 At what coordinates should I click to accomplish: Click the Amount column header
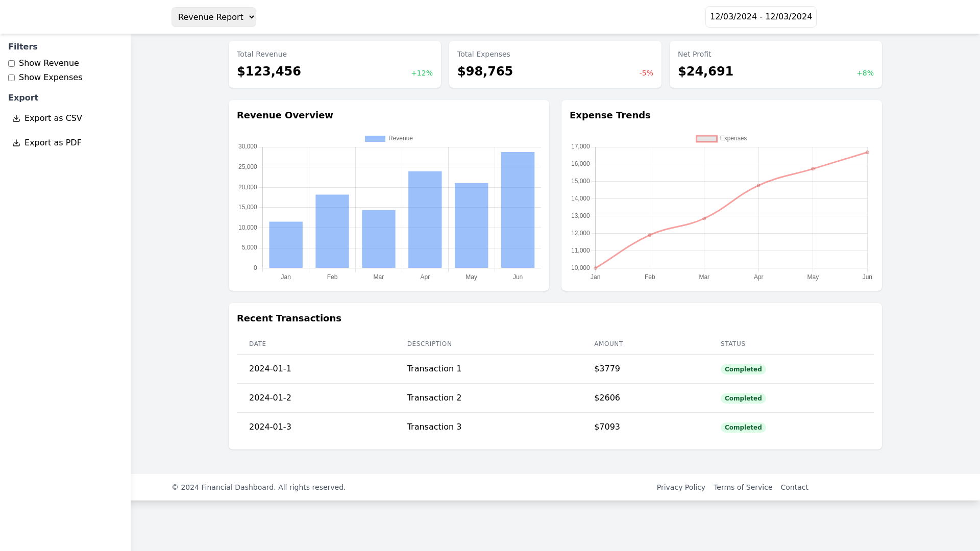pyautogui.click(x=608, y=344)
